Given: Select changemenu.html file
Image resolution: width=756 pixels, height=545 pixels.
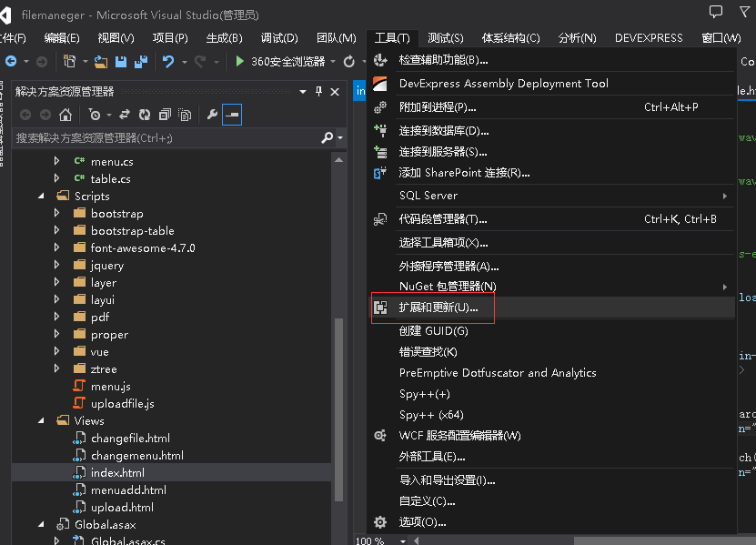Looking at the screenshot, I should coord(137,455).
